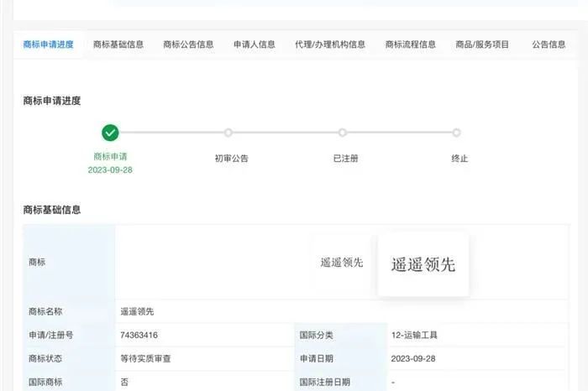Click the 国际注册日期 label cell
588x391 pixels.
340,382
